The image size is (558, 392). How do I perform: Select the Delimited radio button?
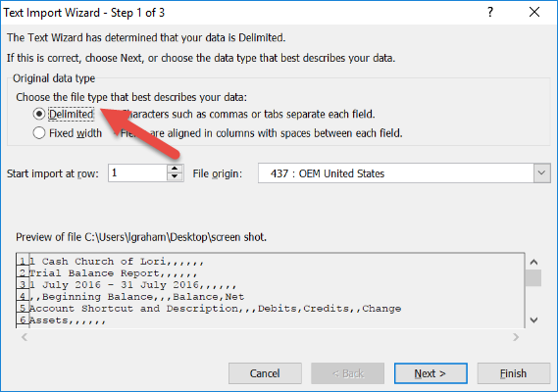click(x=39, y=114)
